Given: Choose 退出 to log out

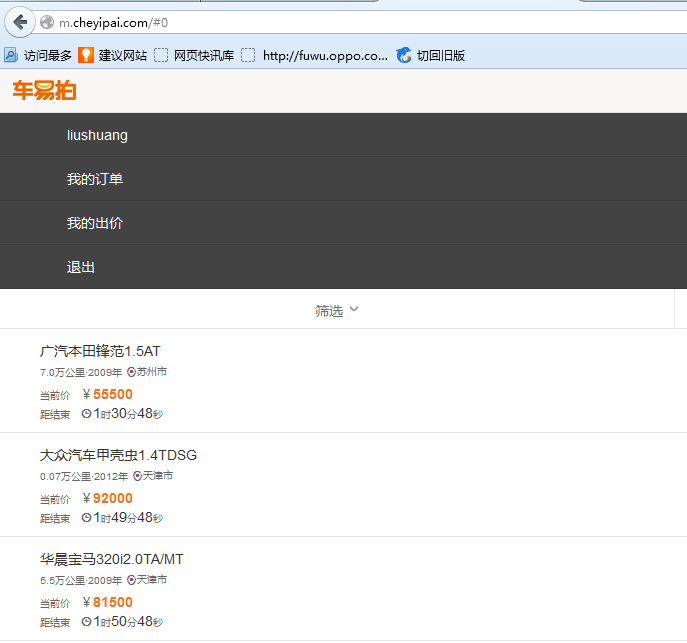Looking at the screenshot, I should pos(344,267).
